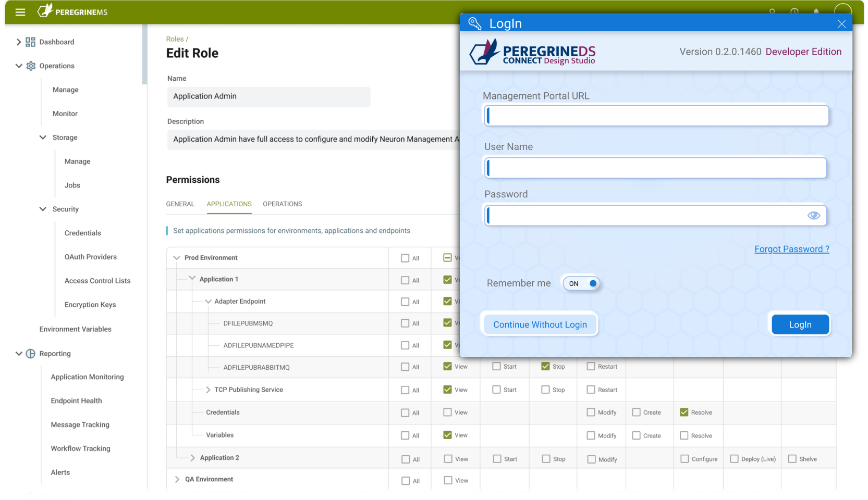This screenshot has width=868, height=500.
Task: Select the ADFILEPUBNAMEDPIPE endpoint row
Action: 259,345
